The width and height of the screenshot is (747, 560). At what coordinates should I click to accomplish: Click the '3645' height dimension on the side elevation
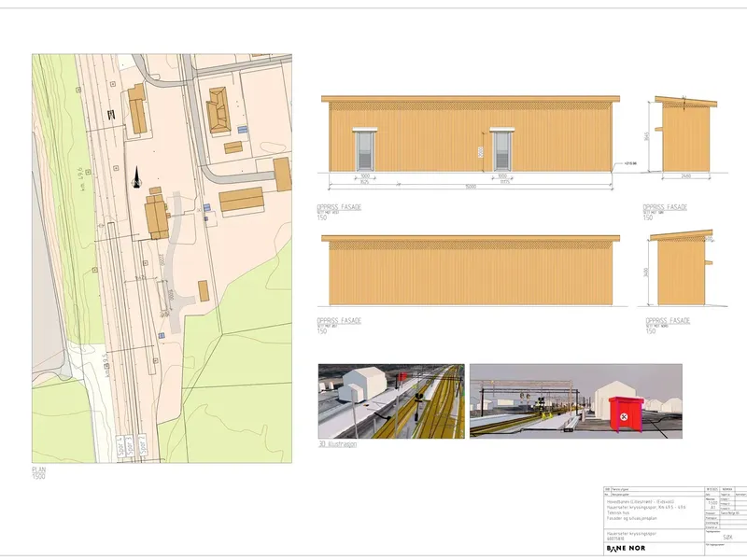[x=646, y=136]
